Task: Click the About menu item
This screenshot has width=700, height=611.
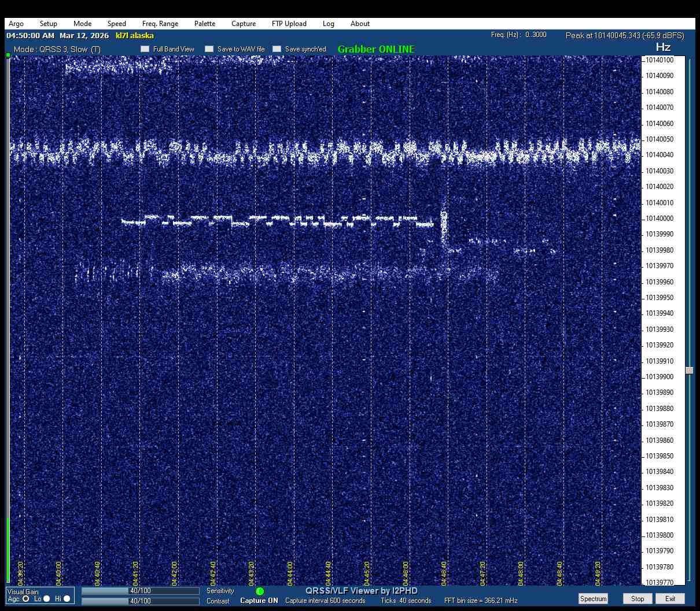Action: (x=360, y=24)
